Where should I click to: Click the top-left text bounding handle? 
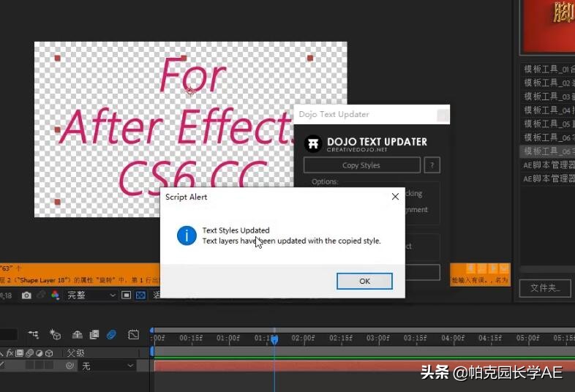[x=57, y=58]
